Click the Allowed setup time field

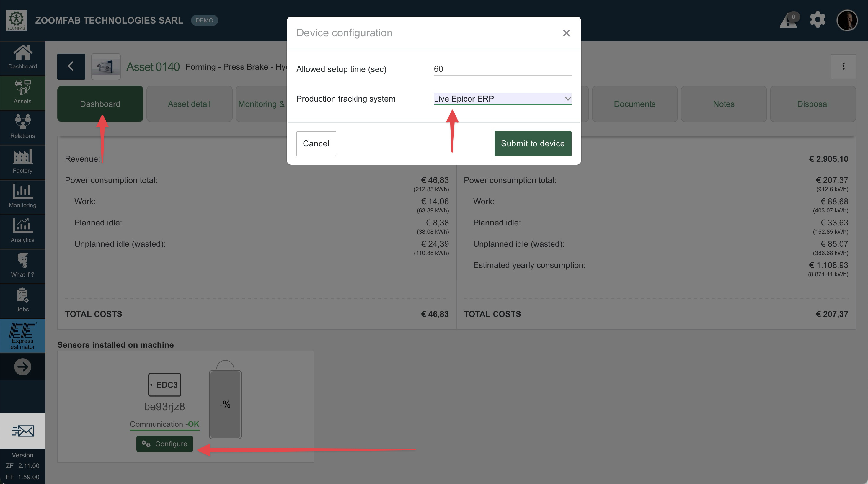coord(502,69)
